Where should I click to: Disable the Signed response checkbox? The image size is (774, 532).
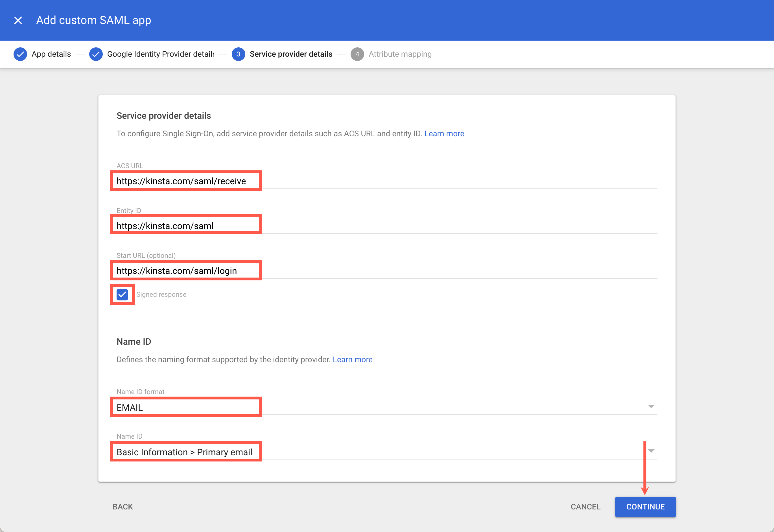(122, 294)
